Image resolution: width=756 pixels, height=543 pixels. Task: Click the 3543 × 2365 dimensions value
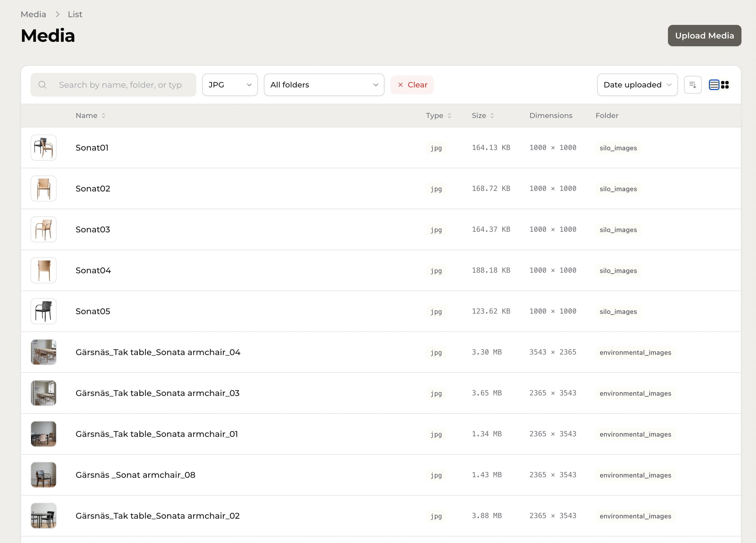553,352
